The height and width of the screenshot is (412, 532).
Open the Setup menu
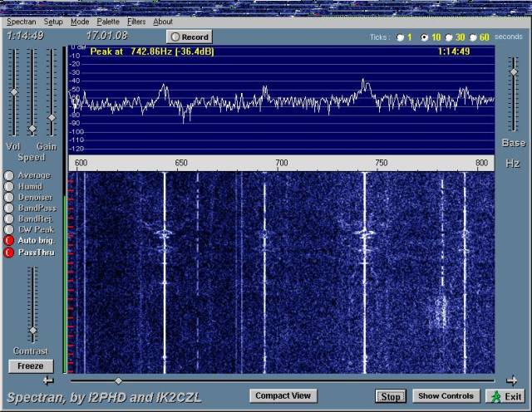click(x=53, y=22)
